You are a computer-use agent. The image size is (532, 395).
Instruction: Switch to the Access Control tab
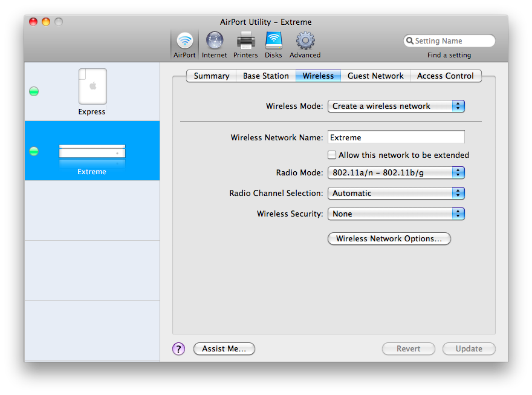(x=446, y=76)
